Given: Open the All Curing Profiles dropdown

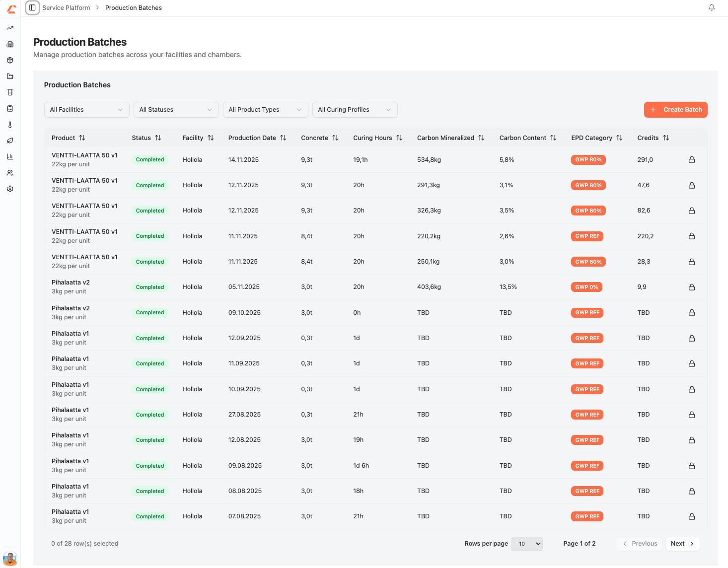Looking at the screenshot, I should tap(355, 109).
